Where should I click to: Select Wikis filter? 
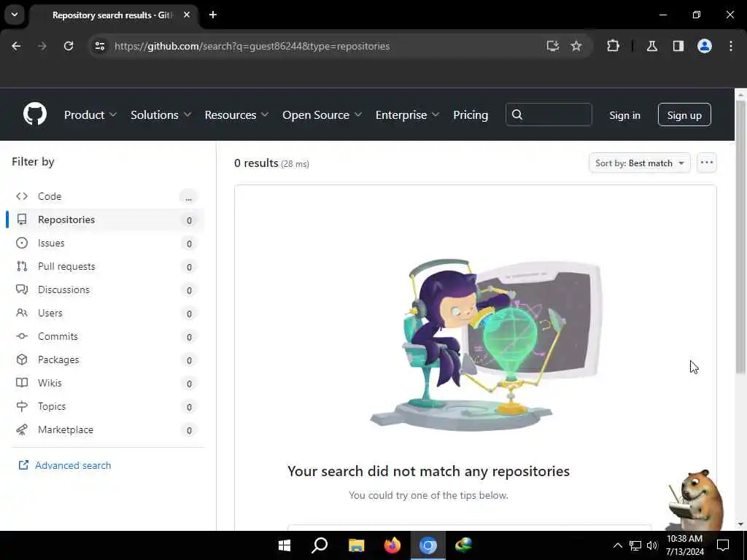click(106, 383)
